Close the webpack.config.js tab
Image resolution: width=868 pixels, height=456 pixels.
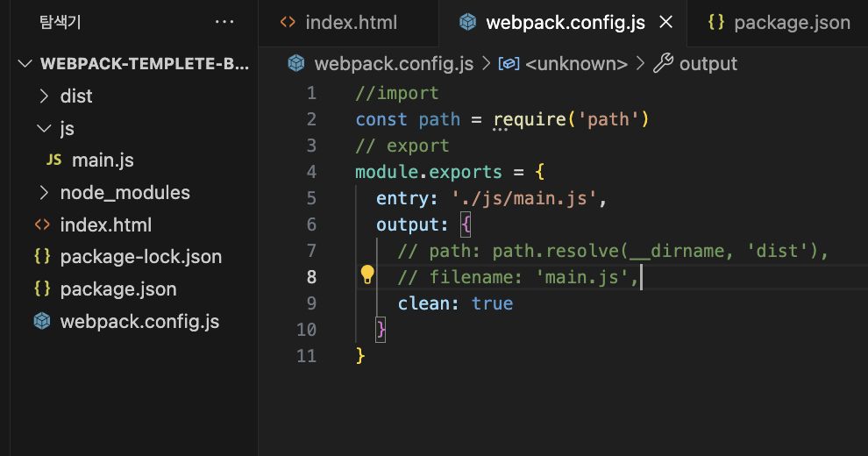[666, 22]
